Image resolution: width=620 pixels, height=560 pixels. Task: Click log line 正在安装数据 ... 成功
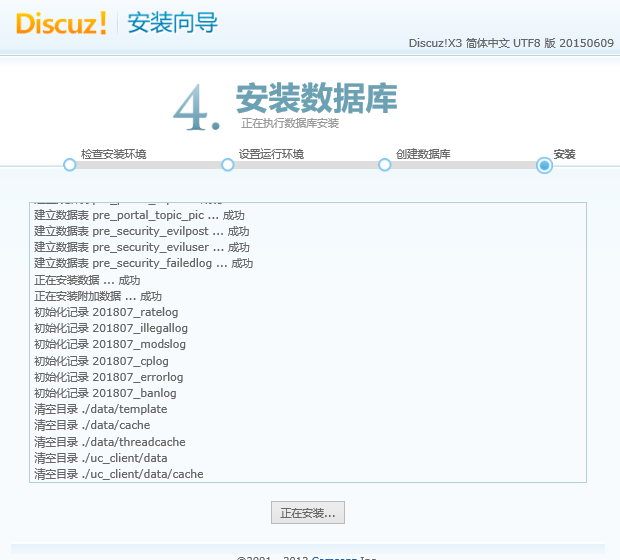87,280
